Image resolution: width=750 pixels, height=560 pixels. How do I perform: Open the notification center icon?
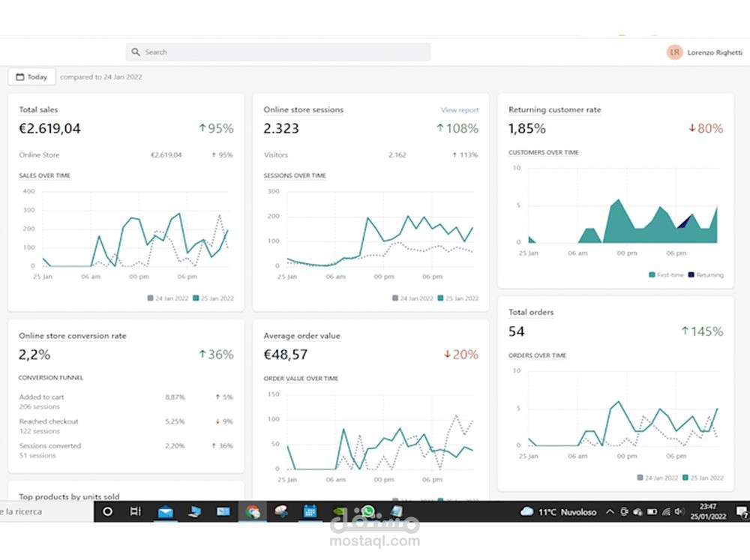click(742, 512)
